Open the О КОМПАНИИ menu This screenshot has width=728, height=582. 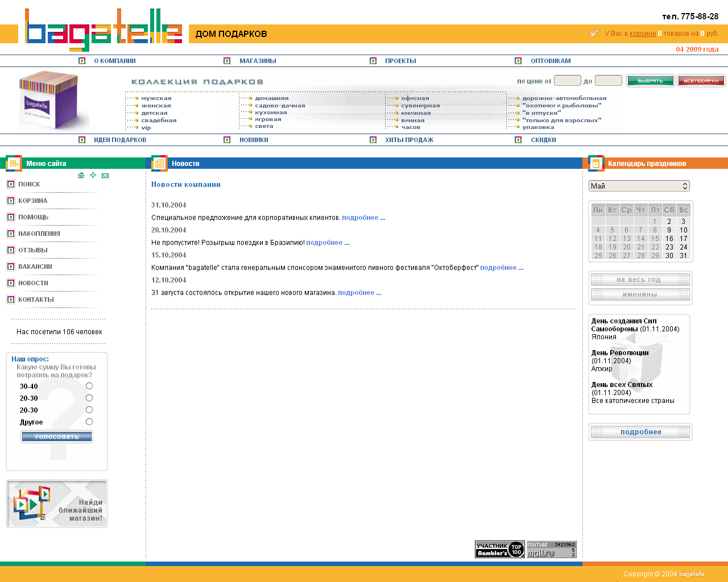115,61
